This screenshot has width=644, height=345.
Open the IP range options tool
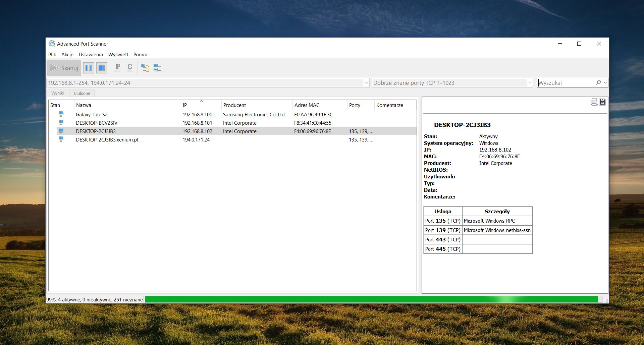(118, 67)
